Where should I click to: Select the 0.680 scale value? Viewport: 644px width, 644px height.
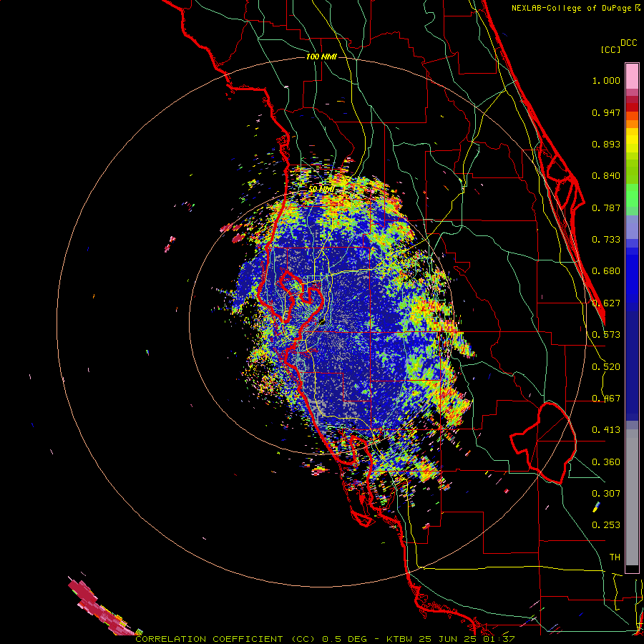pos(606,271)
